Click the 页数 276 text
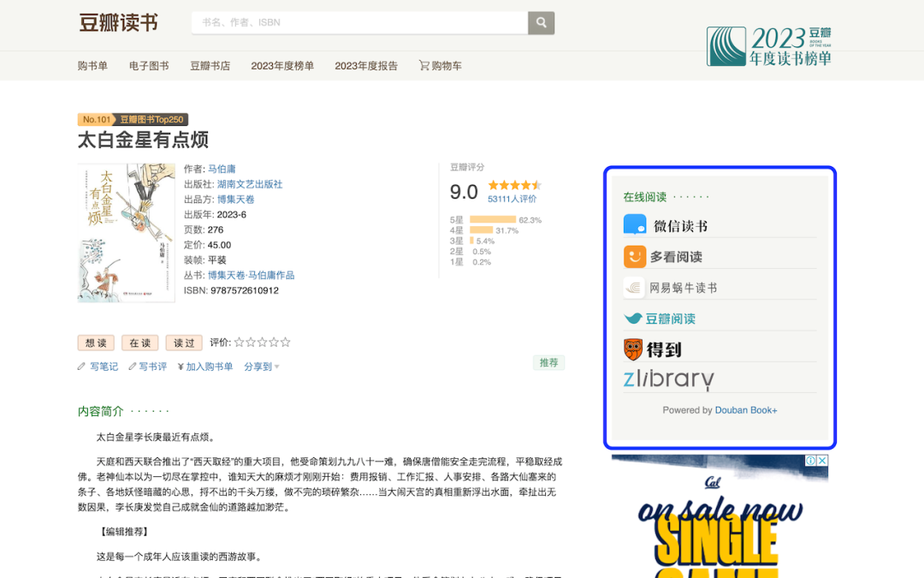The height and width of the screenshot is (578, 924). (x=204, y=229)
